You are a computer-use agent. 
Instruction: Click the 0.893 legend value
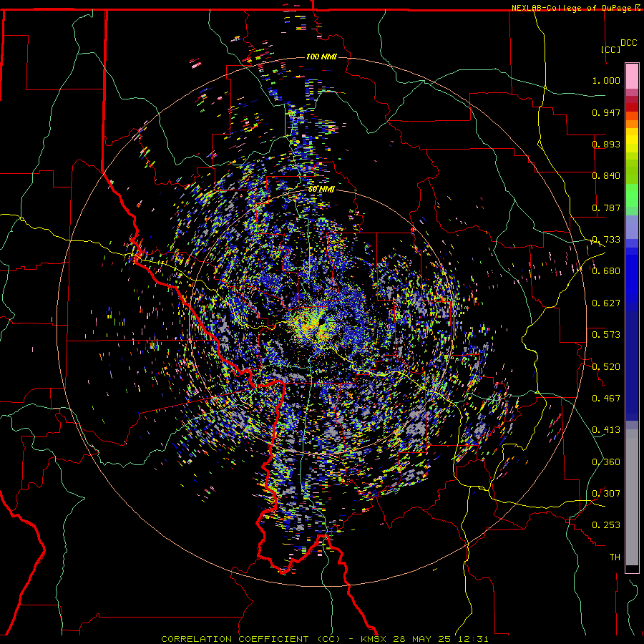coord(606,144)
